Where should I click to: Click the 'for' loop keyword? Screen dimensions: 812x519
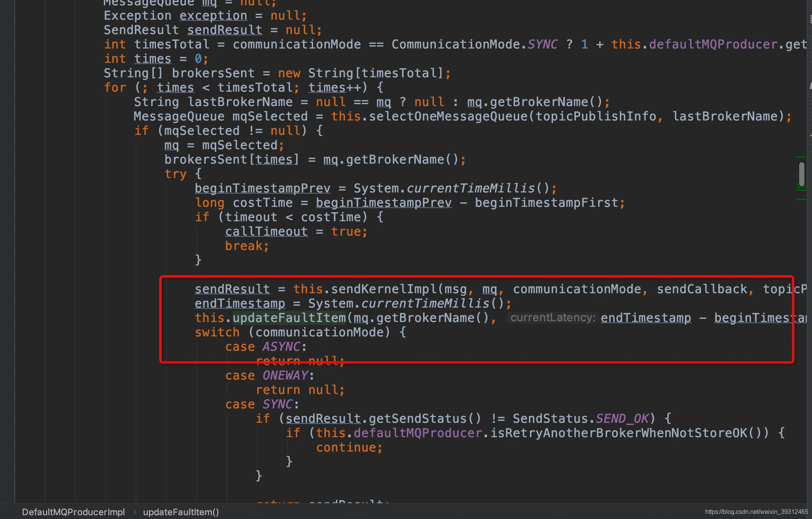coord(115,88)
